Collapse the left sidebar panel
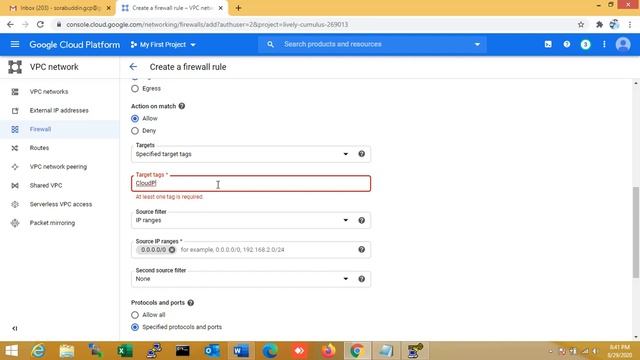Screen dimensions: 640x360 tap(15, 328)
